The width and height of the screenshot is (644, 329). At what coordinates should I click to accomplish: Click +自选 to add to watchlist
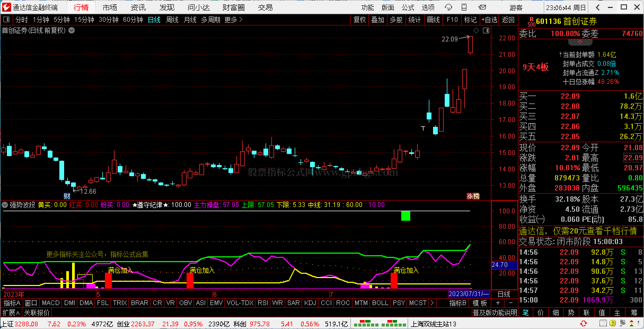489,20
